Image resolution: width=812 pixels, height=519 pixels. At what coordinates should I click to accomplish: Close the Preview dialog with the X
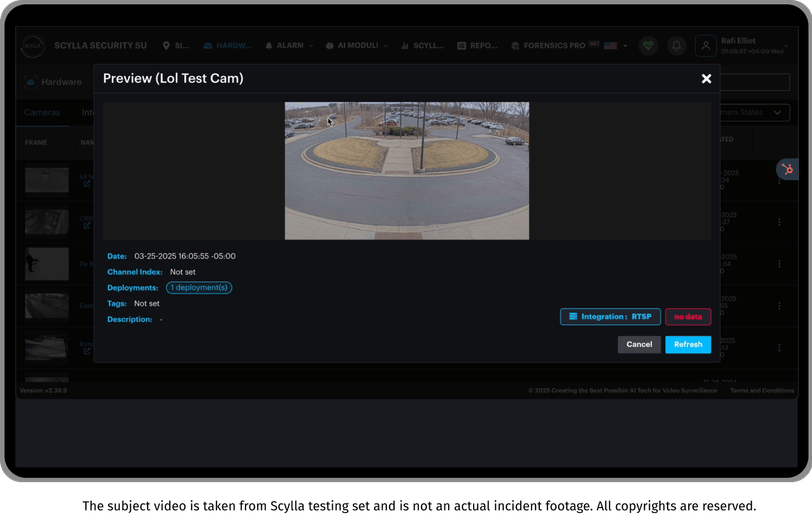click(x=706, y=79)
